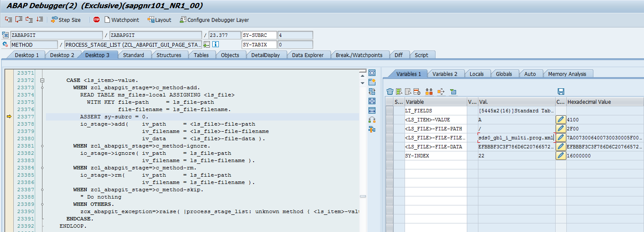
Task: Click the editor scrollbar down arrow
Action: (363, 82)
